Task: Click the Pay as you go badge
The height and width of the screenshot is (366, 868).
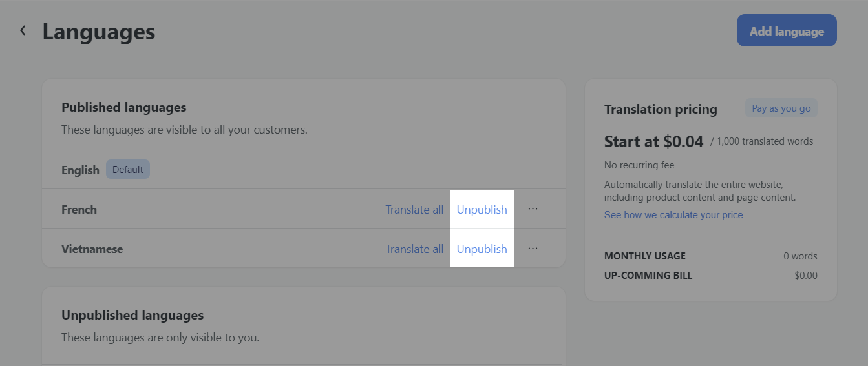Action: [x=781, y=108]
